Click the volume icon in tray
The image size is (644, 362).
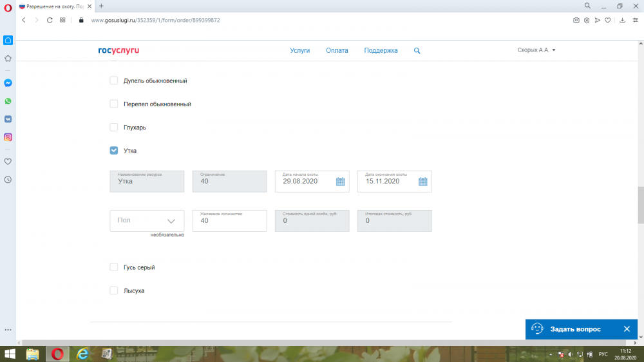[570, 354]
